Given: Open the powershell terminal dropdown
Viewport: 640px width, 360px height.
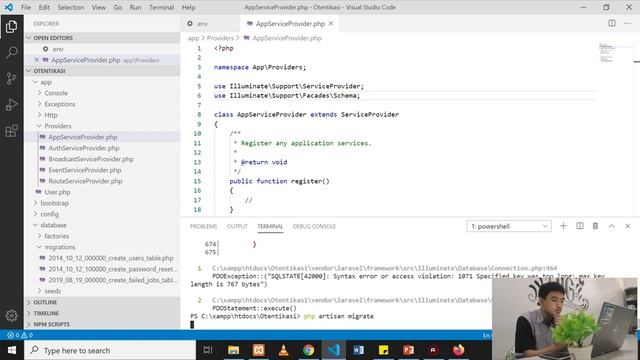Looking at the screenshot, I should [x=509, y=226].
